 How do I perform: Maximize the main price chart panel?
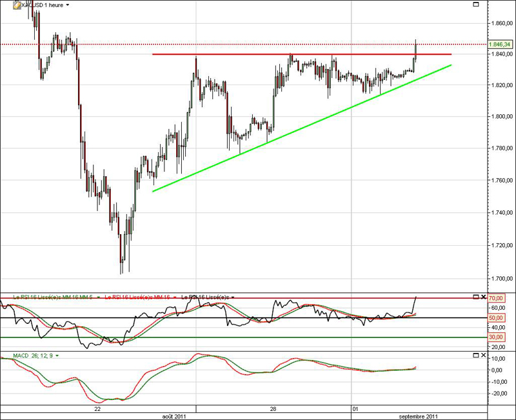click(x=476, y=5)
